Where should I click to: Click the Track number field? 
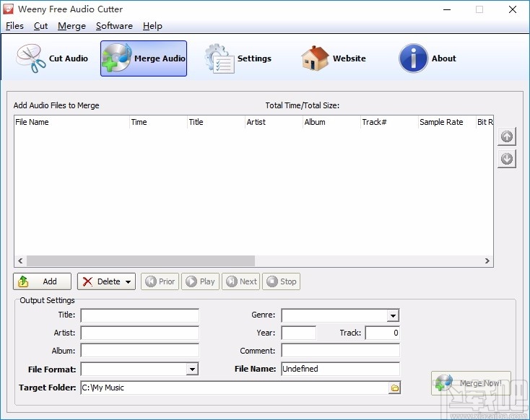(383, 333)
